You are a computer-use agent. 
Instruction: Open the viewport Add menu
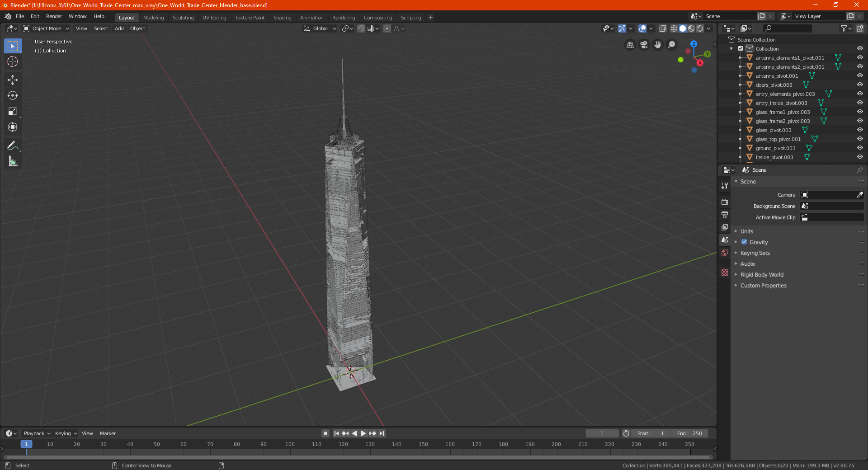119,28
